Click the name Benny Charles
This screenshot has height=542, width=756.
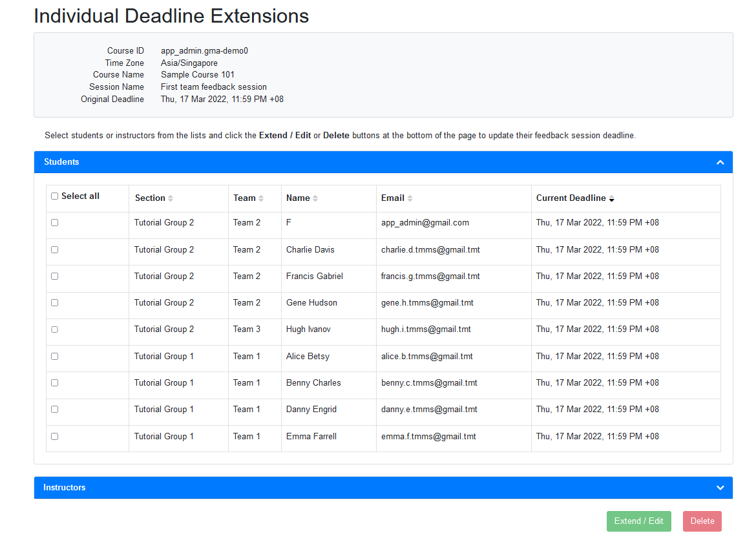pyautogui.click(x=313, y=383)
